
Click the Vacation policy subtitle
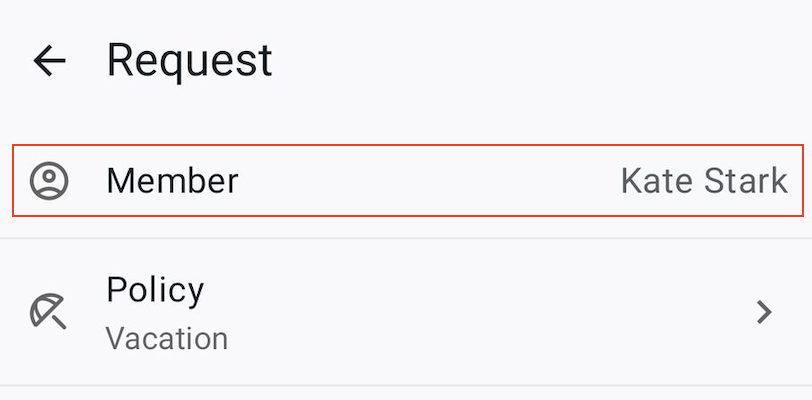[x=167, y=338]
